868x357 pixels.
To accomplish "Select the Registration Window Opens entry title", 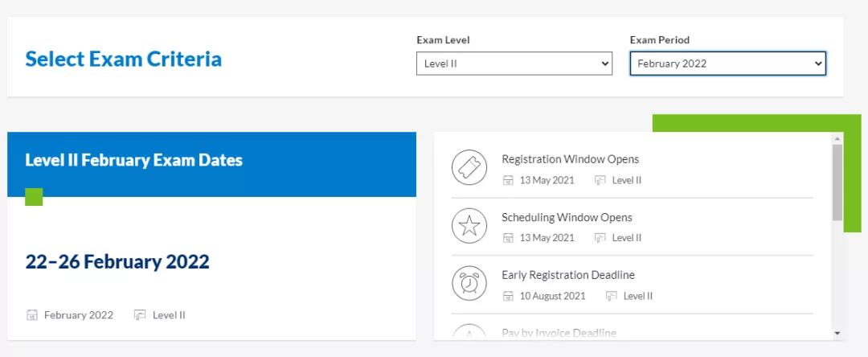I will tap(570, 159).
